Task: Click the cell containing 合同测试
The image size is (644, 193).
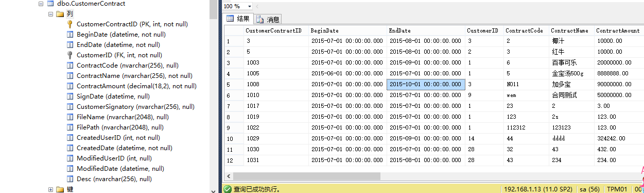Action: point(571,95)
